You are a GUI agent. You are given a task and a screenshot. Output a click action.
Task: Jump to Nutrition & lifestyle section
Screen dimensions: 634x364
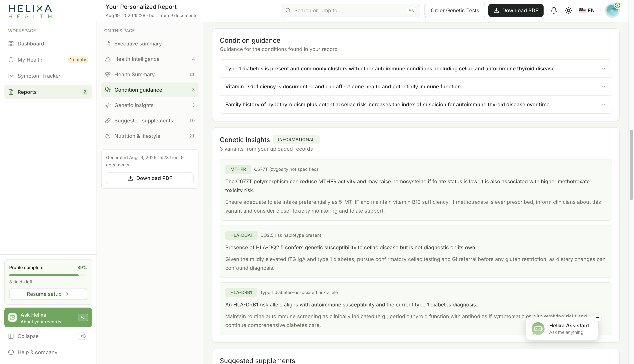(x=150, y=136)
